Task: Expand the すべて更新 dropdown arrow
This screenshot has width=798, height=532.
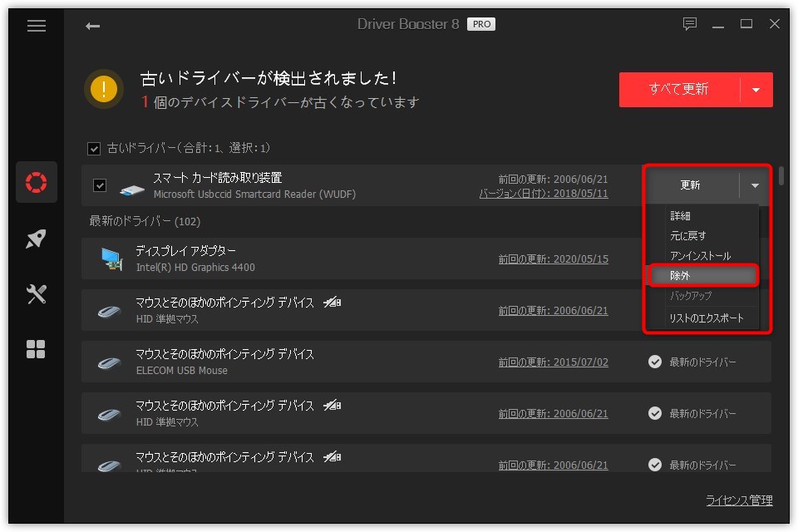Action: point(756,90)
